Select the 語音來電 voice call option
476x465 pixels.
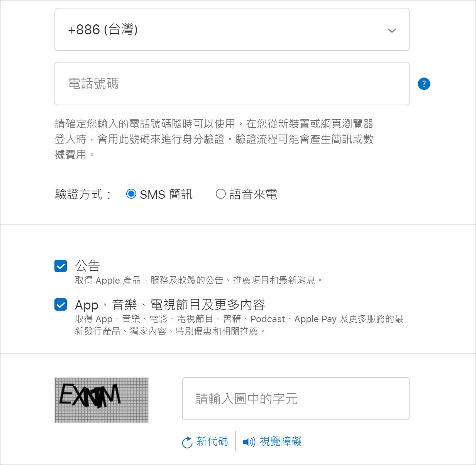click(220, 194)
